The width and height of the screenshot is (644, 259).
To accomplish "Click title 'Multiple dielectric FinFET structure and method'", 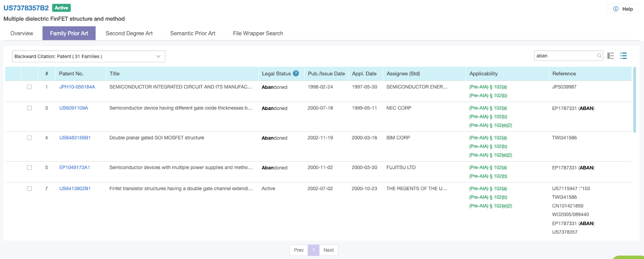I will [64, 19].
